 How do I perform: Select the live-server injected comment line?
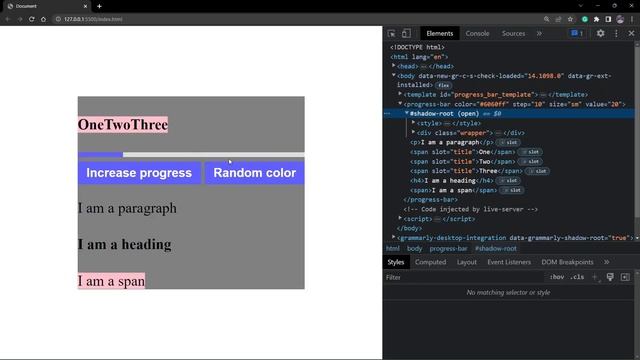(x=471, y=209)
